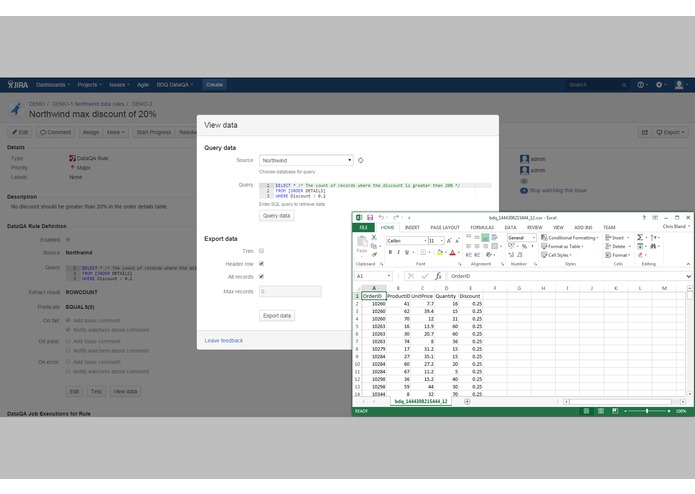Click the Wrap Text icon in the Alignment group
The image size is (695, 494).
click(495, 237)
